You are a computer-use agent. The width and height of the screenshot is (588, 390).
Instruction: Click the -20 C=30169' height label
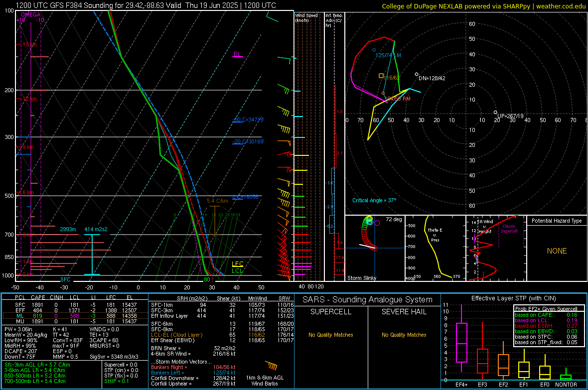pos(249,142)
